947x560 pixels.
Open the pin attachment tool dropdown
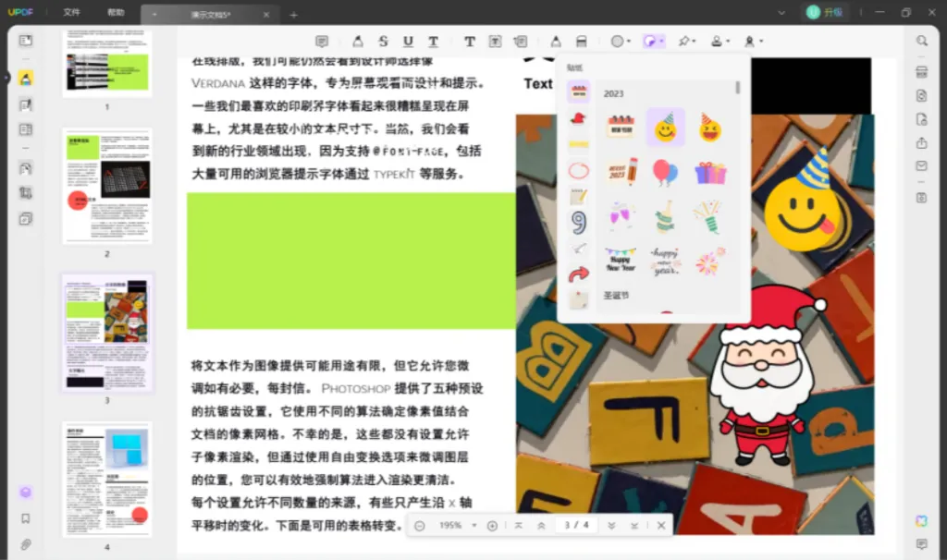pyautogui.click(x=687, y=41)
